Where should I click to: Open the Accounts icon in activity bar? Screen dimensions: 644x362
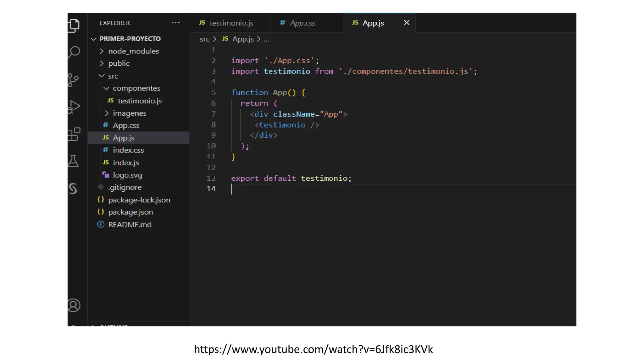[x=74, y=305]
